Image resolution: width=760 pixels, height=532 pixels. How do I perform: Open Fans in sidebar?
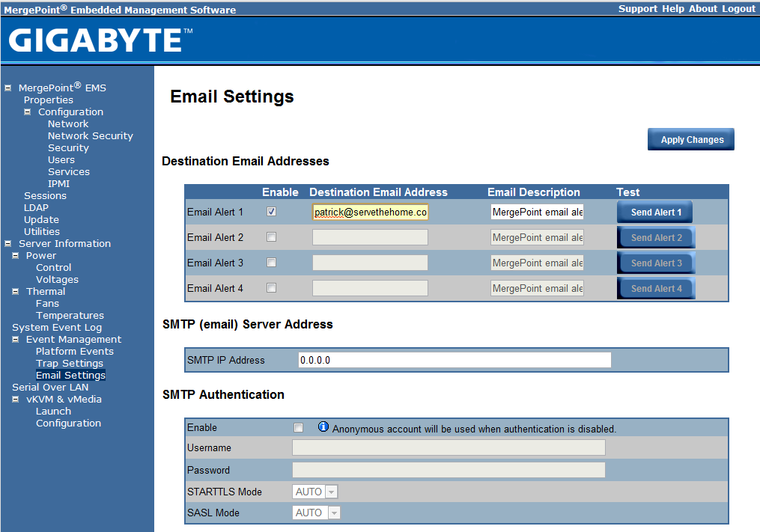click(x=47, y=303)
